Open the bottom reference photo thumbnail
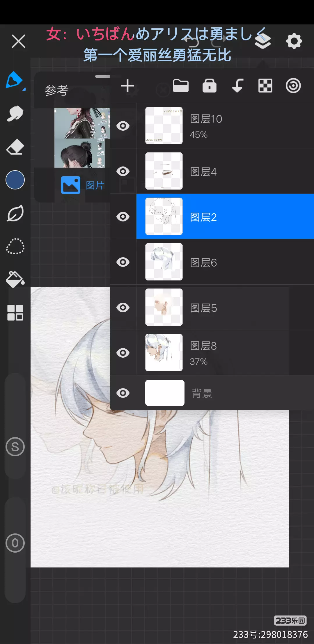314x644 pixels. tap(79, 153)
